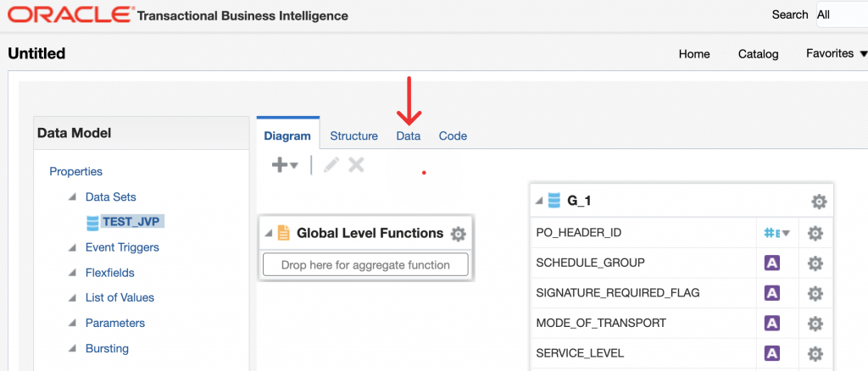Image resolution: width=868 pixels, height=371 pixels.
Task: Click the edit pencil icon in toolbar
Action: (331, 165)
